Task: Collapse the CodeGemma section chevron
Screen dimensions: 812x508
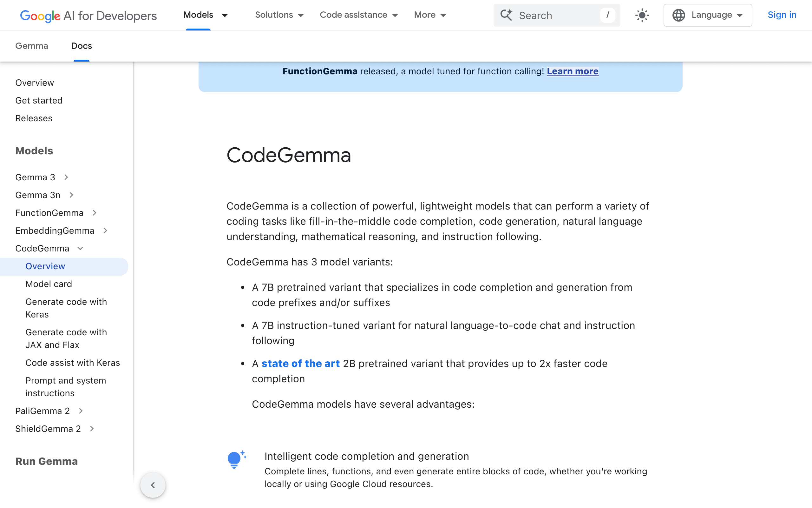Action: point(80,248)
